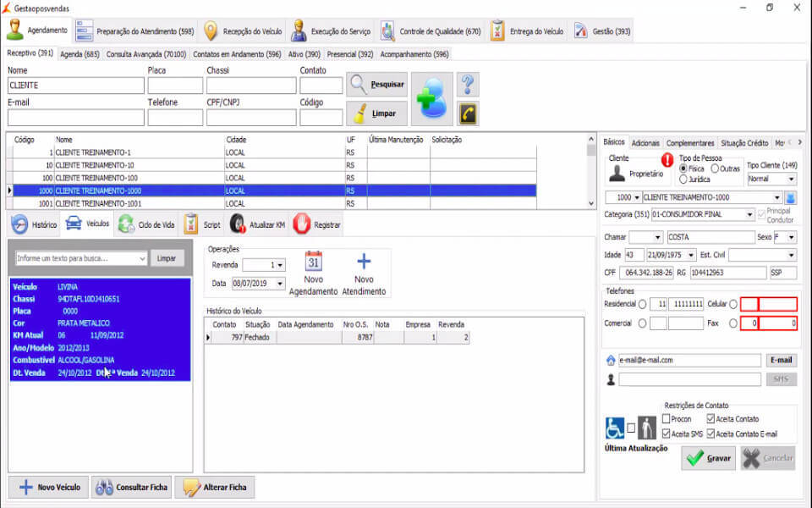
Task: Click the Pesquisar search button
Action: pyautogui.click(x=377, y=85)
